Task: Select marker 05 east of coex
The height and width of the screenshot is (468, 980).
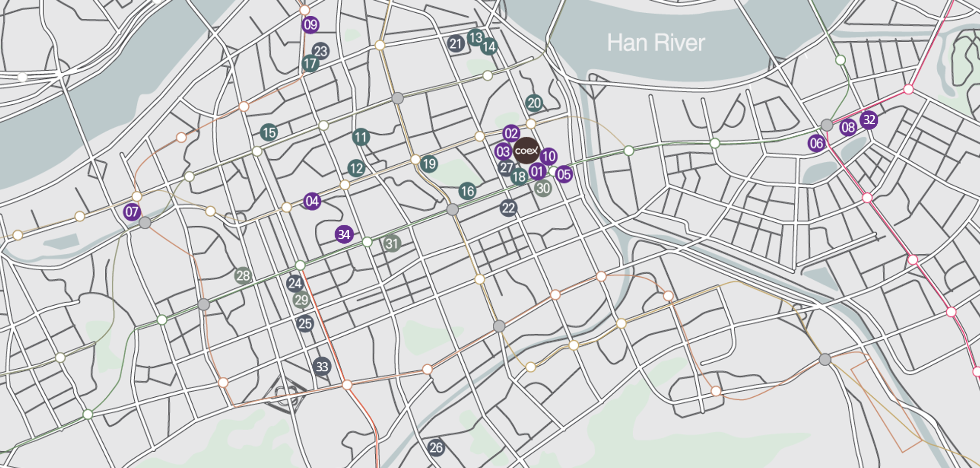Action: pyautogui.click(x=564, y=174)
